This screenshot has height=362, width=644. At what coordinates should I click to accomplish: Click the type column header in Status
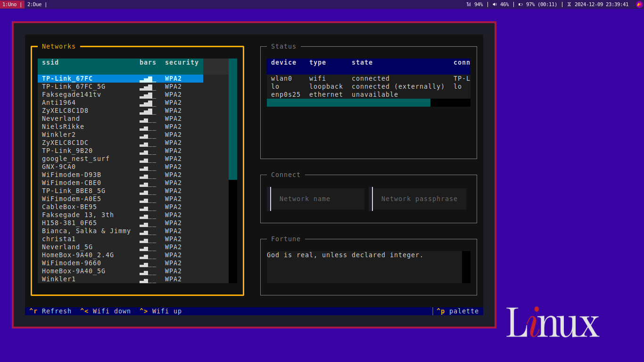318,62
